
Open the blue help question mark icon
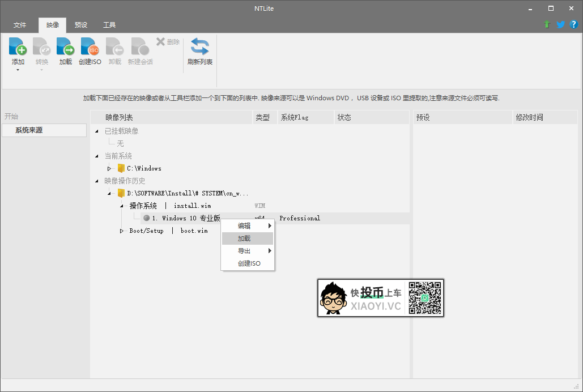click(573, 24)
